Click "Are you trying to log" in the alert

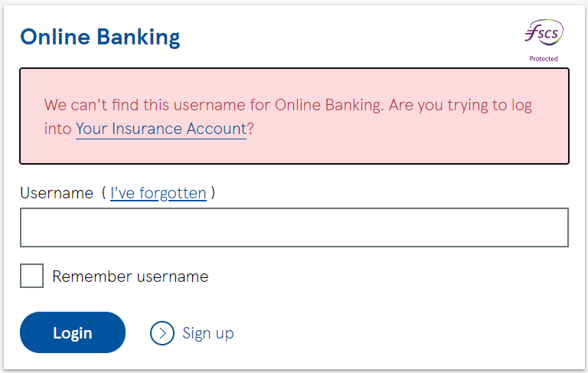pos(460,106)
